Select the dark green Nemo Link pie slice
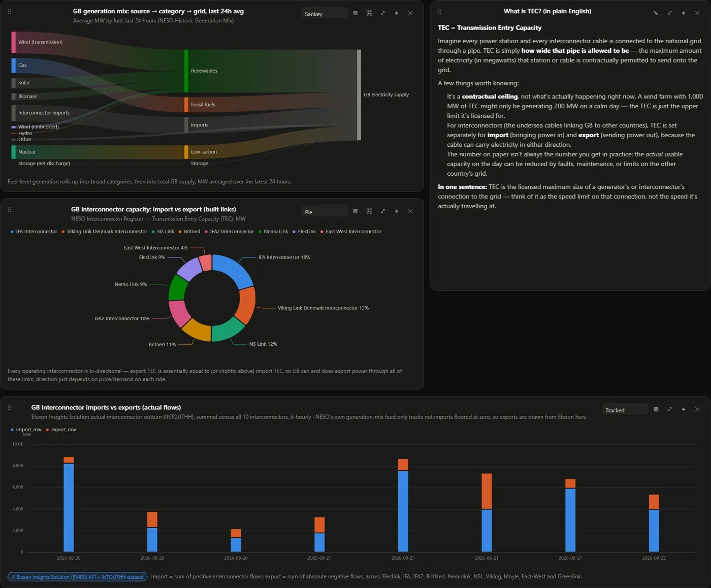Screen dimensions: 711x588 [178, 288]
